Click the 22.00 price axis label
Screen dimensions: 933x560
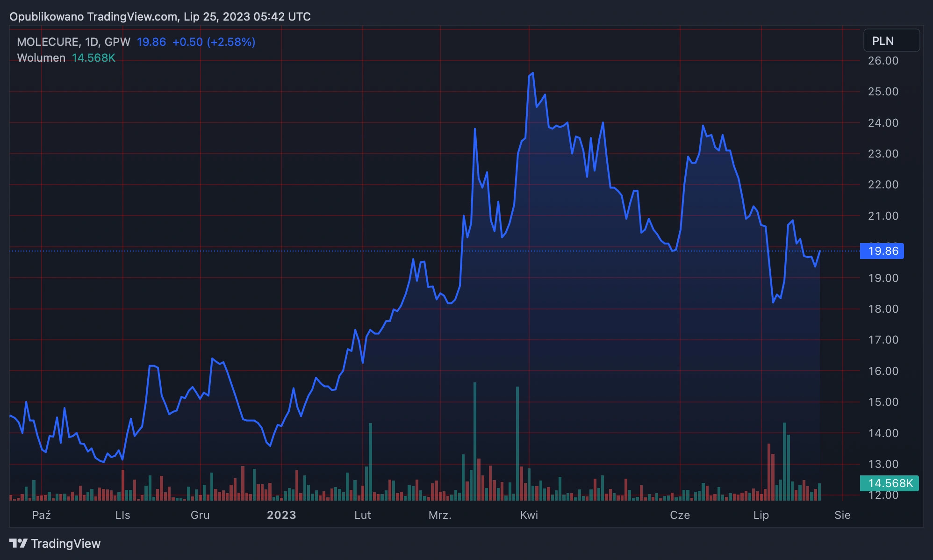pos(883,185)
